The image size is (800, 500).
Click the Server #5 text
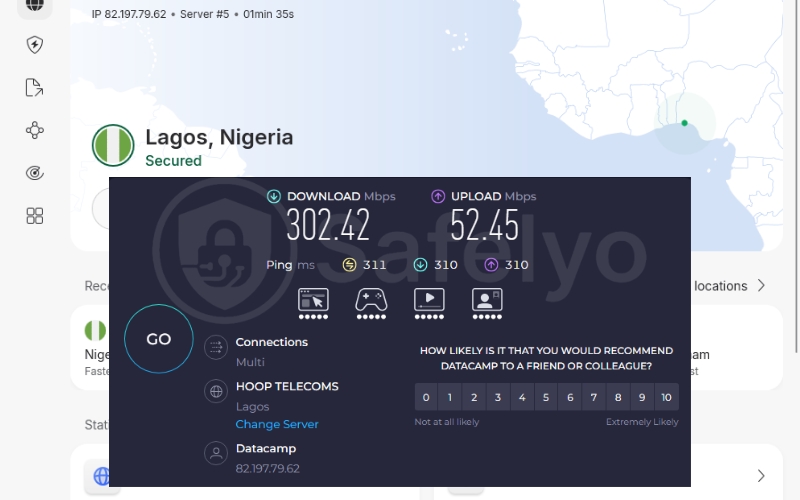[205, 14]
